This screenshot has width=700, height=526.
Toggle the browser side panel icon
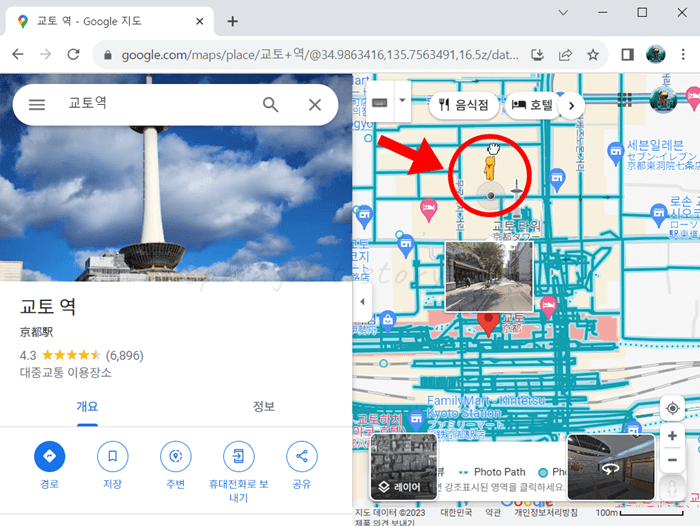click(x=627, y=55)
